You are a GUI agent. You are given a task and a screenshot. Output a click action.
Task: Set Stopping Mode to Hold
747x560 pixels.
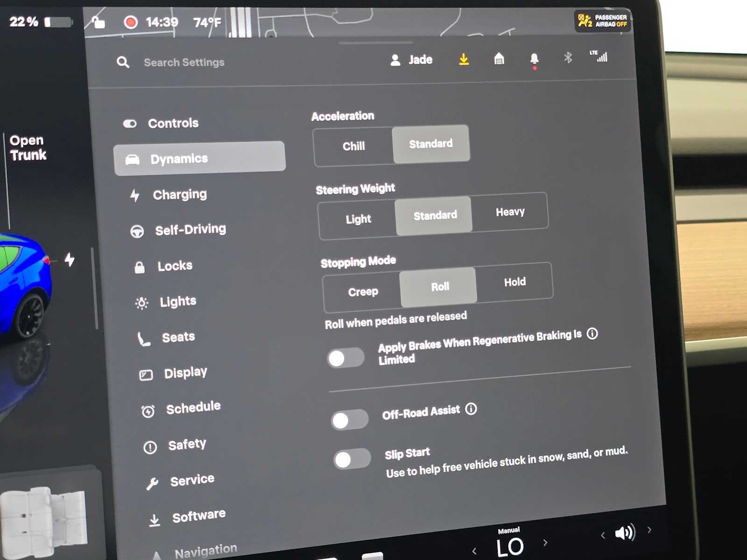[514, 282]
